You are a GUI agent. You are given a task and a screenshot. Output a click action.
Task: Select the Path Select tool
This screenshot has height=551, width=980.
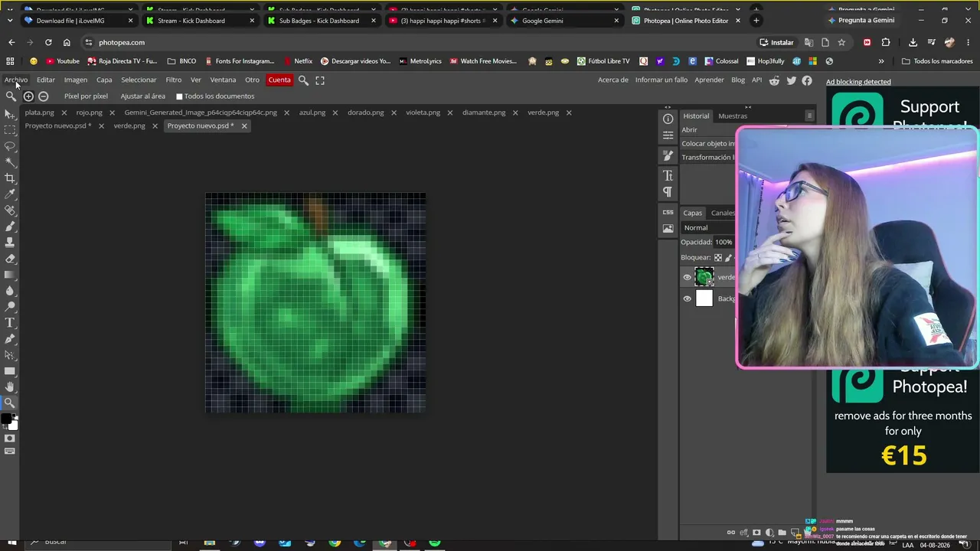(x=10, y=355)
